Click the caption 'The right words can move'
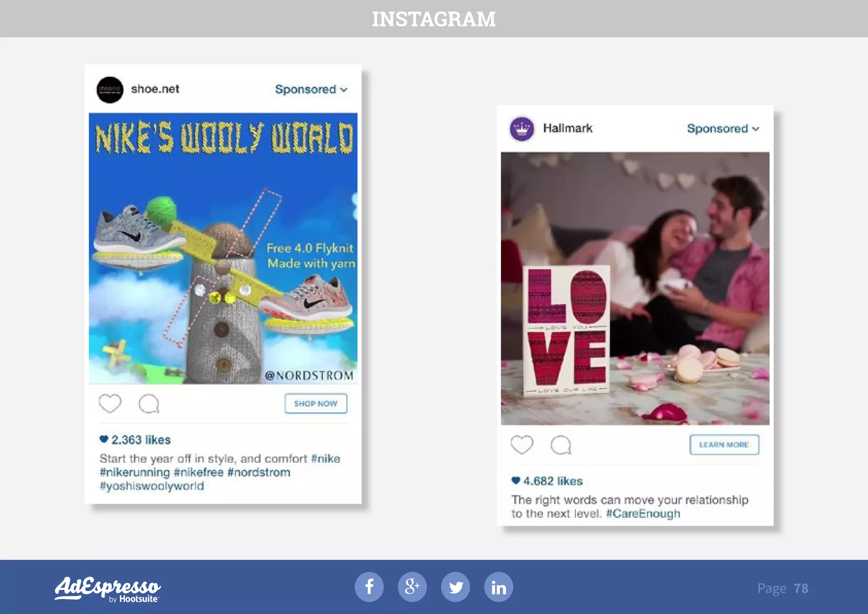Viewport: 868px width, 614px height. 583,500
